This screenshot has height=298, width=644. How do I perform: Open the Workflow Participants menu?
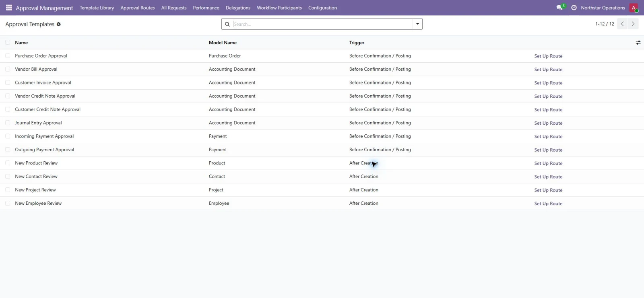coord(279,8)
